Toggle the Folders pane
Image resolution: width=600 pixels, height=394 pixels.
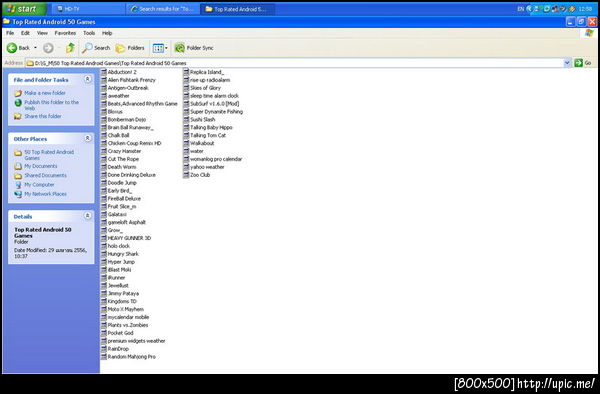[x=130, y=48]
